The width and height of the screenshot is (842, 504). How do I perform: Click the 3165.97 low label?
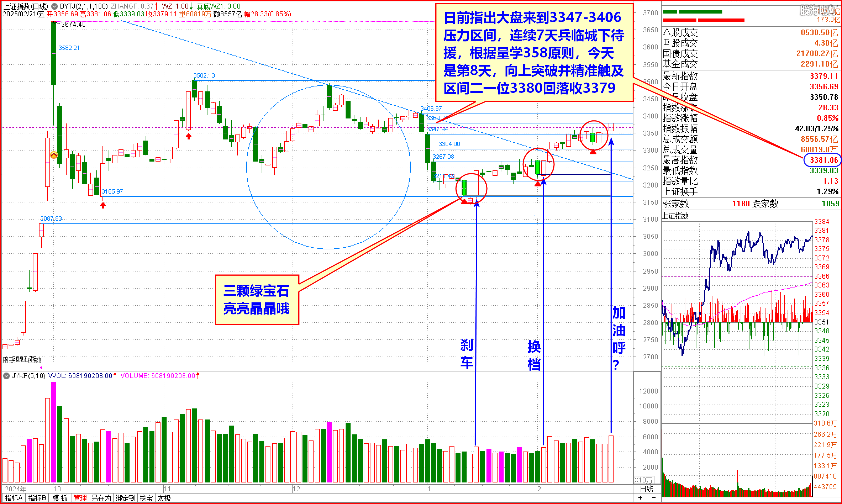point(112,192)
